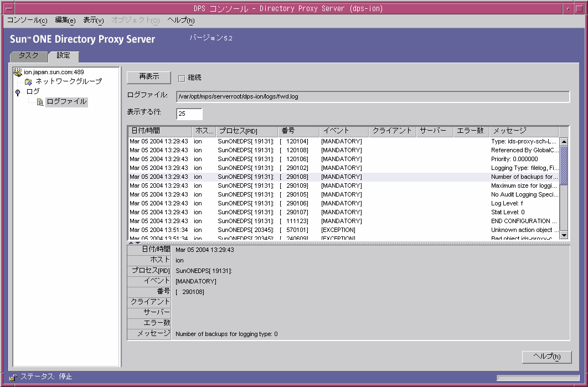Click the 再表示 button
Viewport: 588px width, 387px height.
[149, 78]
